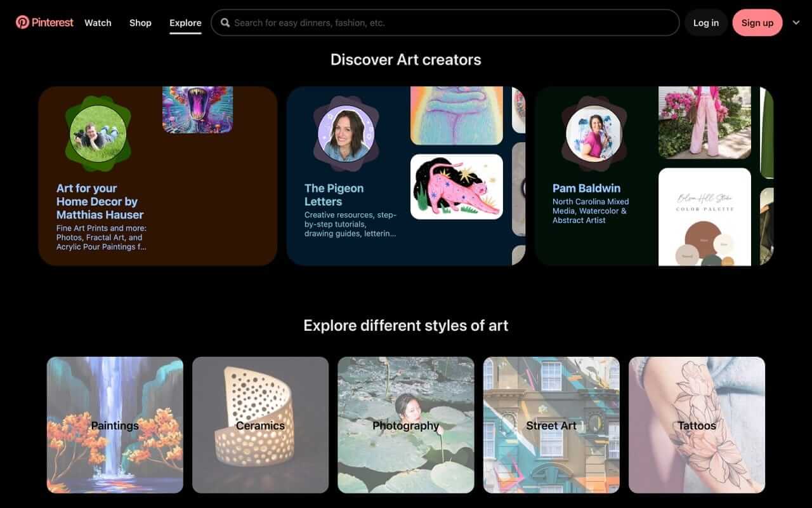Image resolution: width=812 pixels, height=508 pixels.
Task: Click the 'Explore different styles of art' heading
Action: 406,326
